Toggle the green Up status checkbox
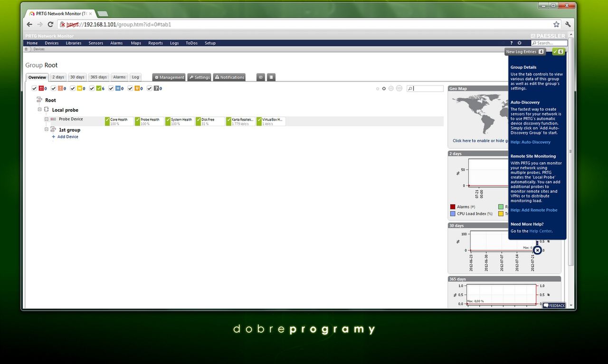 click(x=92, y=88)
